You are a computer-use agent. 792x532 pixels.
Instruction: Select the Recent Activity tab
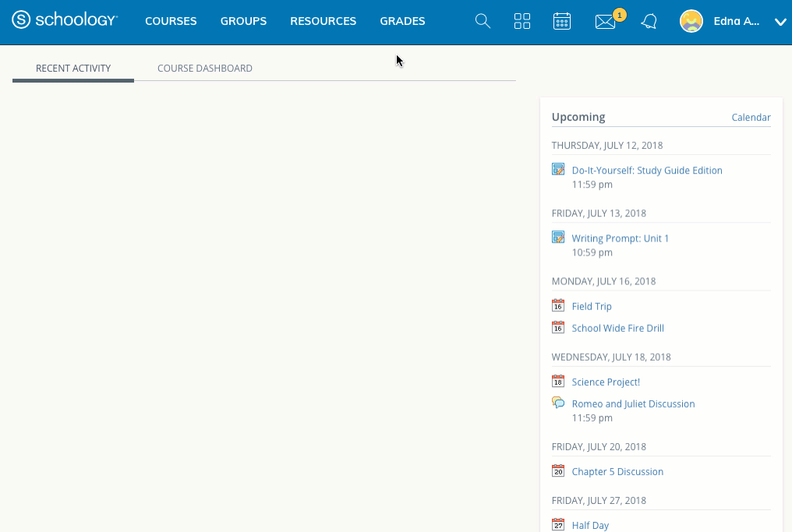(73, 69)
